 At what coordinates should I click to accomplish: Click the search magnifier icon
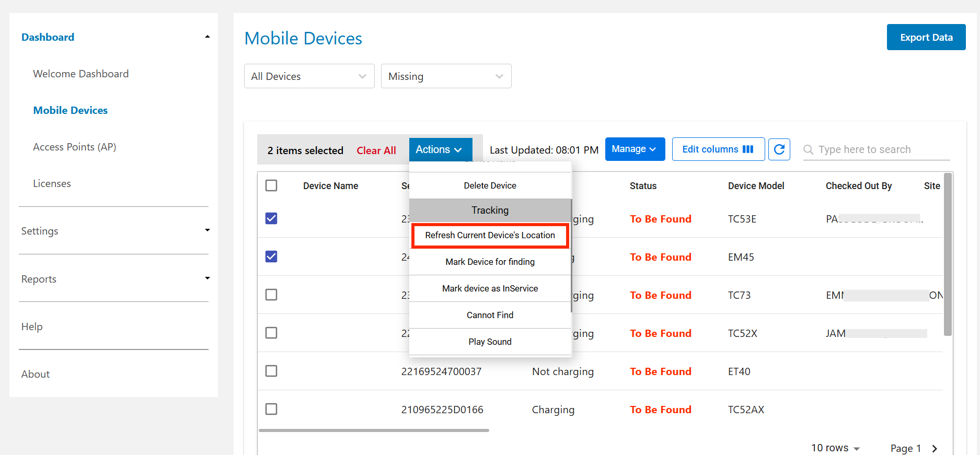[808, 150]
